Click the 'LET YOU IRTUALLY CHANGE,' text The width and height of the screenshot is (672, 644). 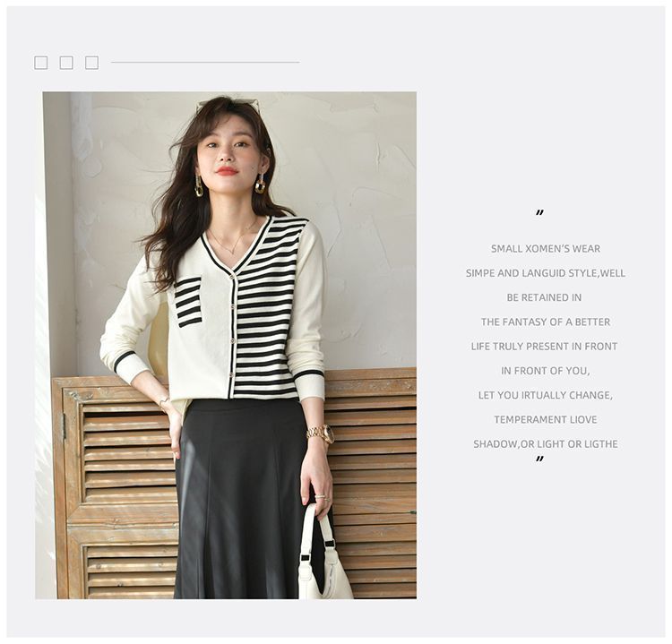click(x=545, y=395)
